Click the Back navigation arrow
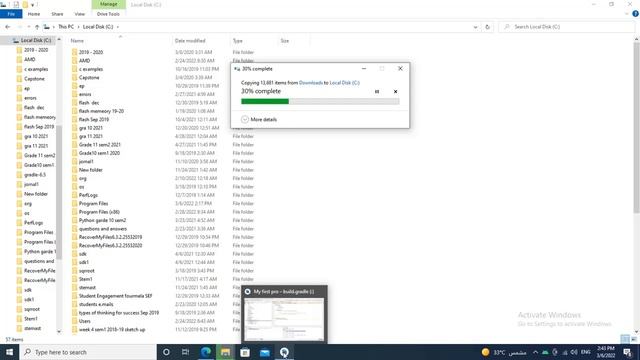 point(8,27)
